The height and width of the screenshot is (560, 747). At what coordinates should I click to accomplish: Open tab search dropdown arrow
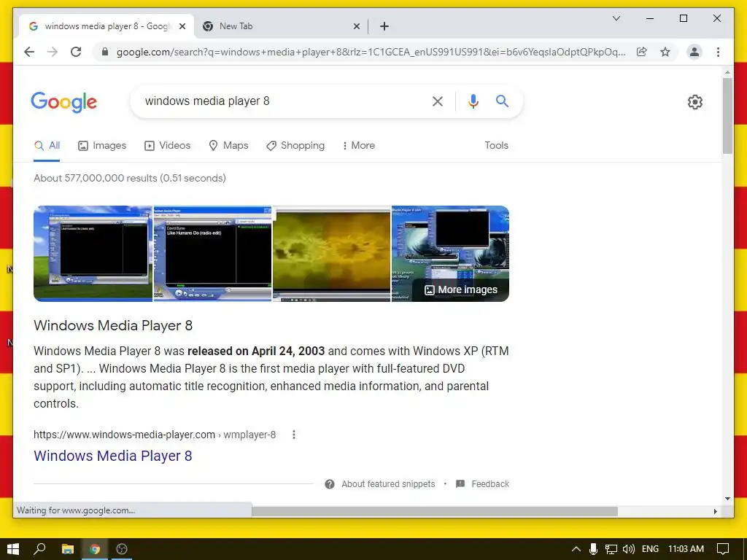pos(616,18)
